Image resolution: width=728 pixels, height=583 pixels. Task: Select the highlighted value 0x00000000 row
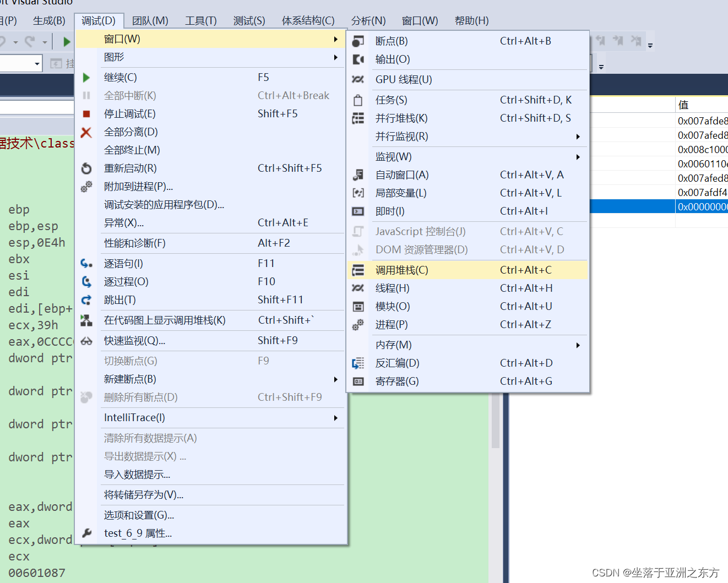pos(659,206)
